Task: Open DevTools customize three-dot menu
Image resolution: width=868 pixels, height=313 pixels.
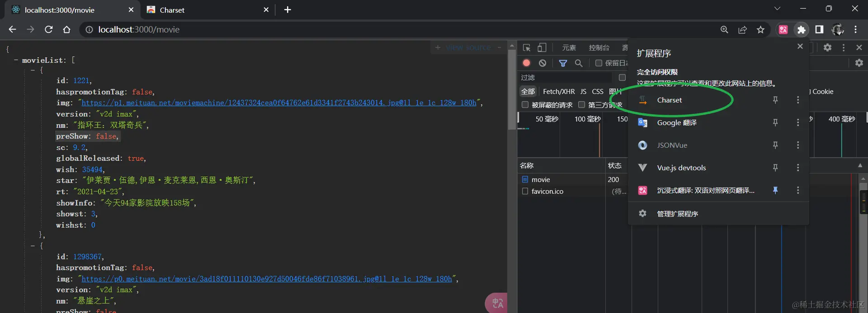Action: 844,47
